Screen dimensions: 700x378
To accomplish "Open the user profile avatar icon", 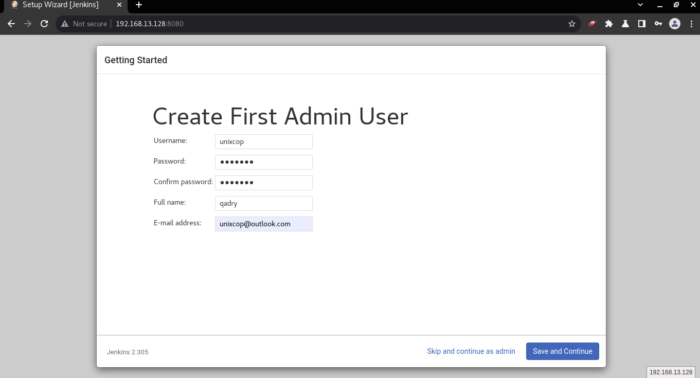I will 675,24.
